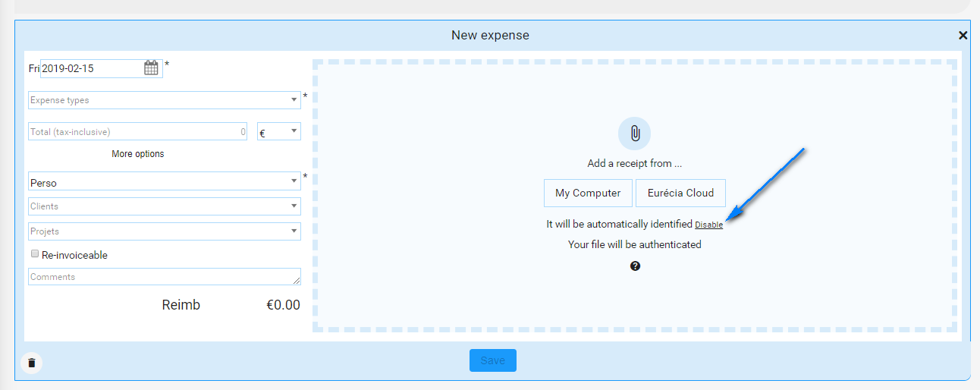This screenshot has width=980, height=390.
Task: Click the help question mark icon
Action: point(635,266)
